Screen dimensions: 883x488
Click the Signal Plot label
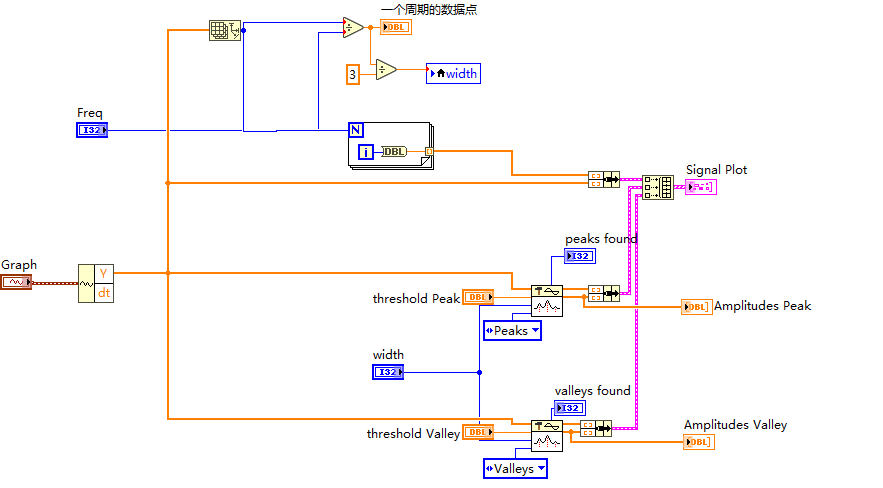(x=716, y=169)
